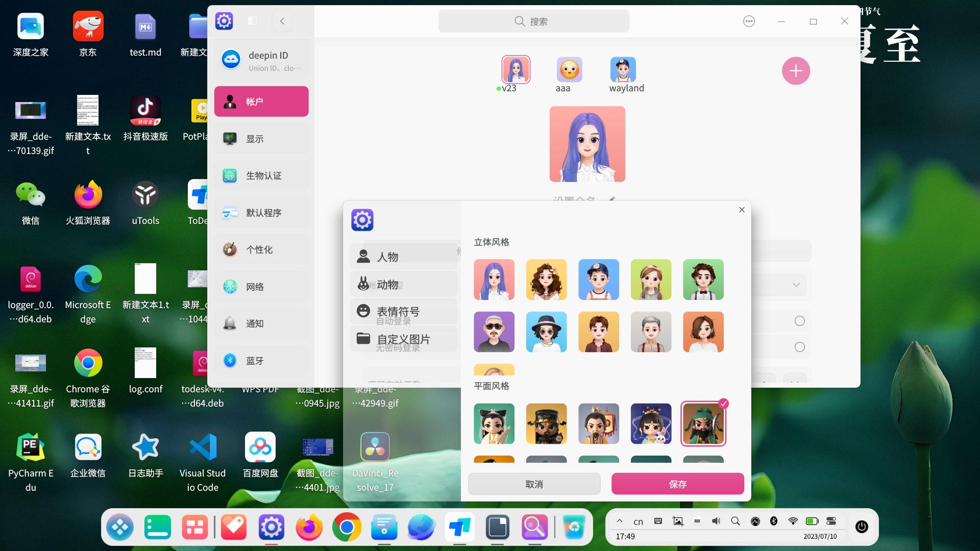Select the aaa user account

(569, 70)
